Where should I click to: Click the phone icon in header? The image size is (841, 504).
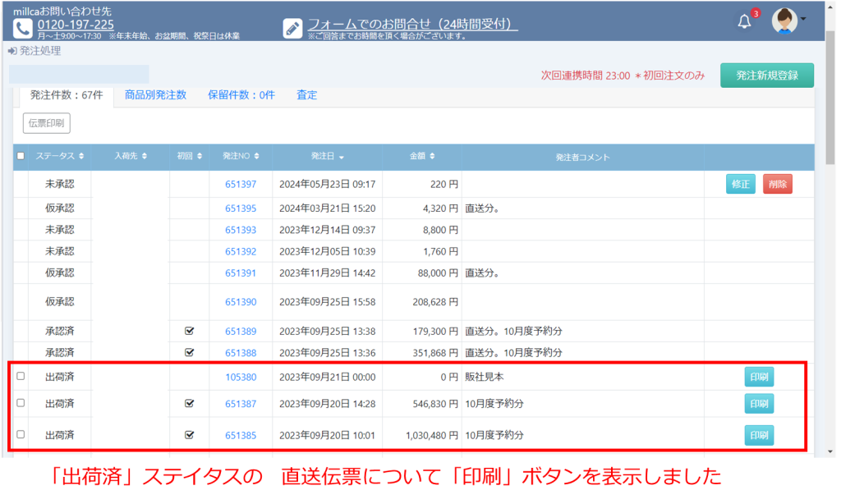pyautogui.click(x=22, y=28)
